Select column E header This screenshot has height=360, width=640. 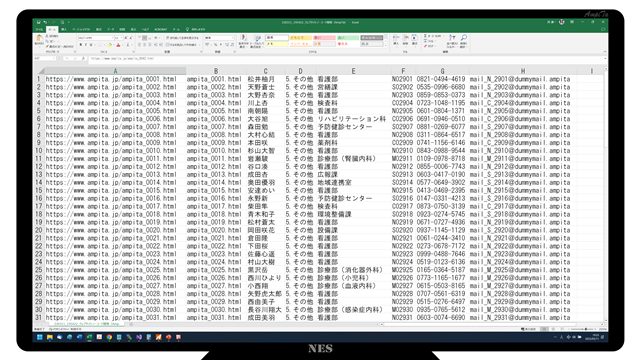(353, 71)
